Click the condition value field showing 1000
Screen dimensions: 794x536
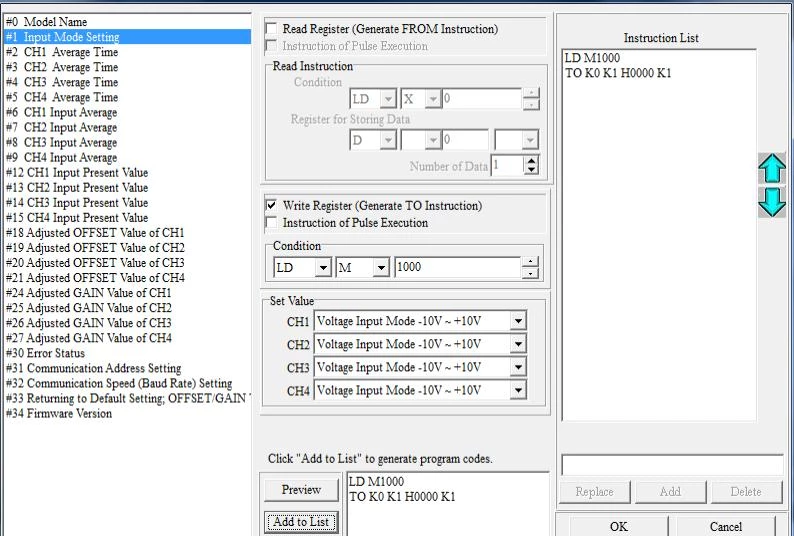[457, 268]
